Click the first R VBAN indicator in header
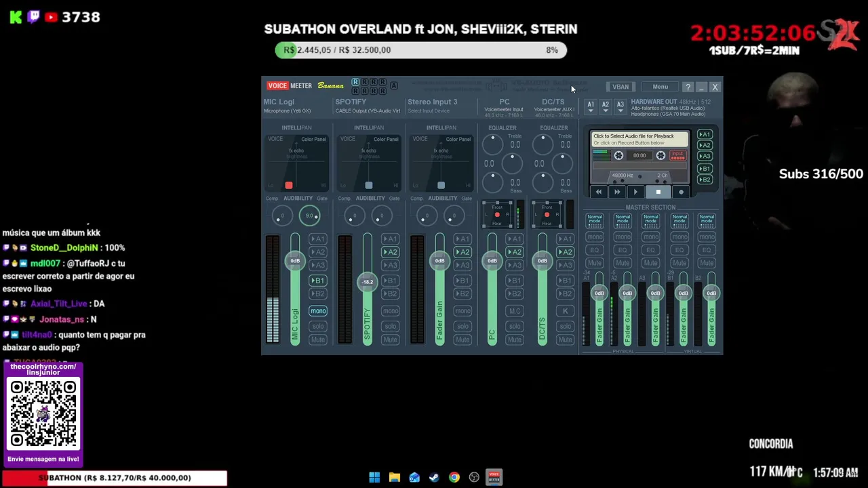 point(355,82)
